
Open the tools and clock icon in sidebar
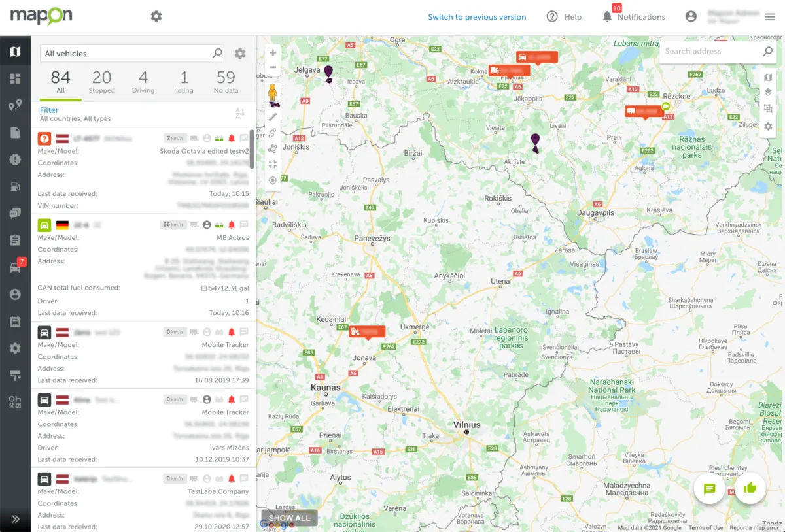click(x=15, y=402)
